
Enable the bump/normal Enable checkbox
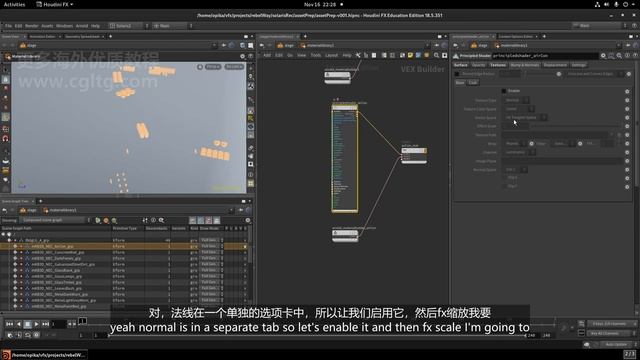[504, 91]
